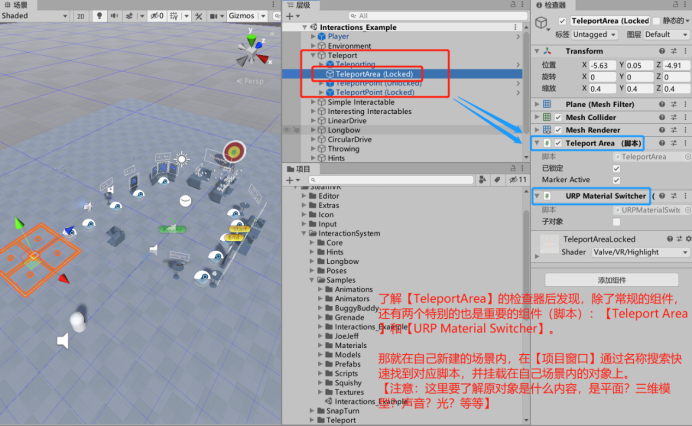Toggle the Teleport Area script enabled checkbox

[558, 143]
